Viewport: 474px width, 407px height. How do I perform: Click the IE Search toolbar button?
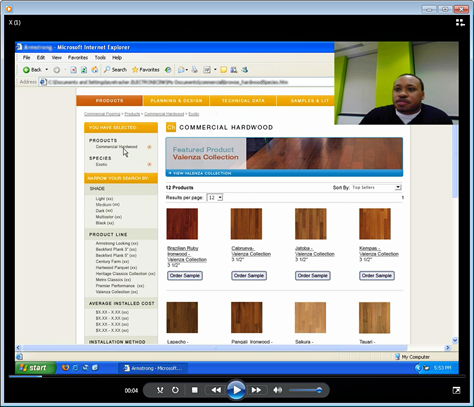115,70
